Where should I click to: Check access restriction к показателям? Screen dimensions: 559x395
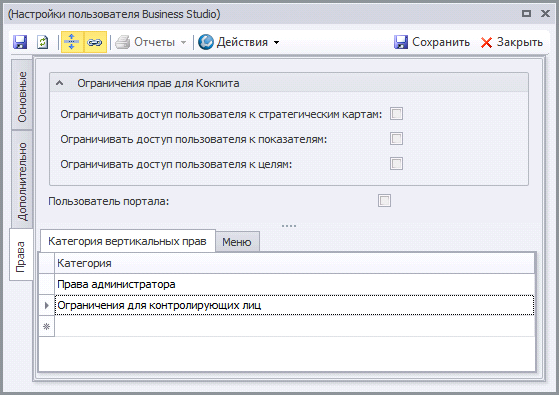point(396,139)
